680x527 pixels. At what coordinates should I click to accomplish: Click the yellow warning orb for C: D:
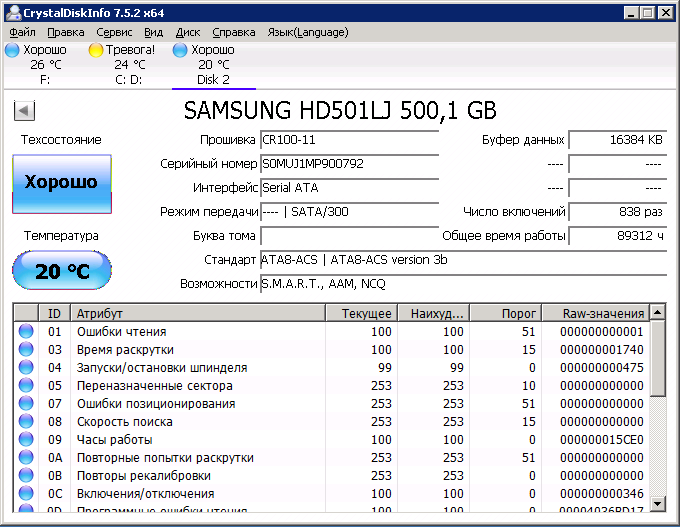[95, 50]
